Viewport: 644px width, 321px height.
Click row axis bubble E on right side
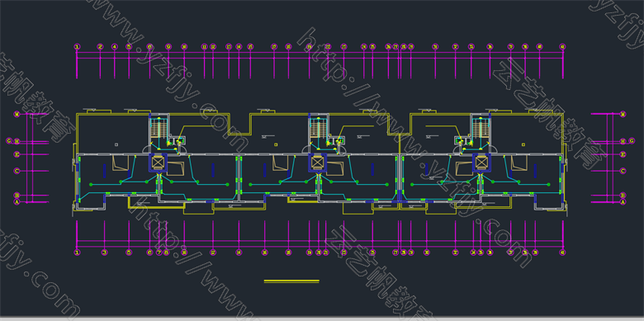click(623, 154)
